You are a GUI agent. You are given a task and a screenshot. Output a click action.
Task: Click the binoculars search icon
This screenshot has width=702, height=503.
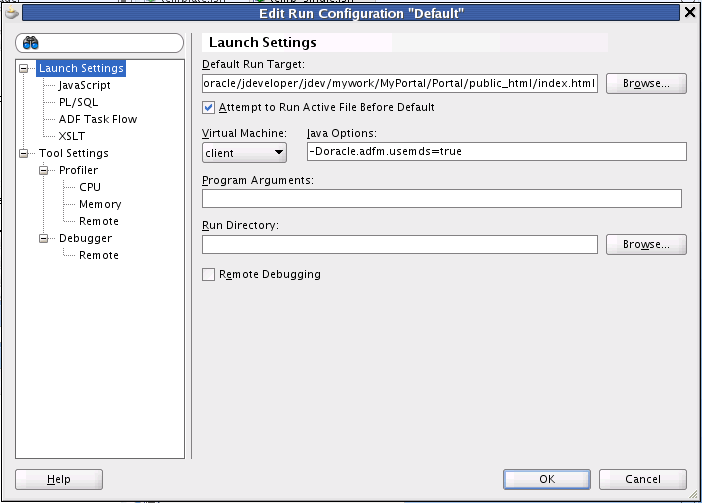pos(30,43)
